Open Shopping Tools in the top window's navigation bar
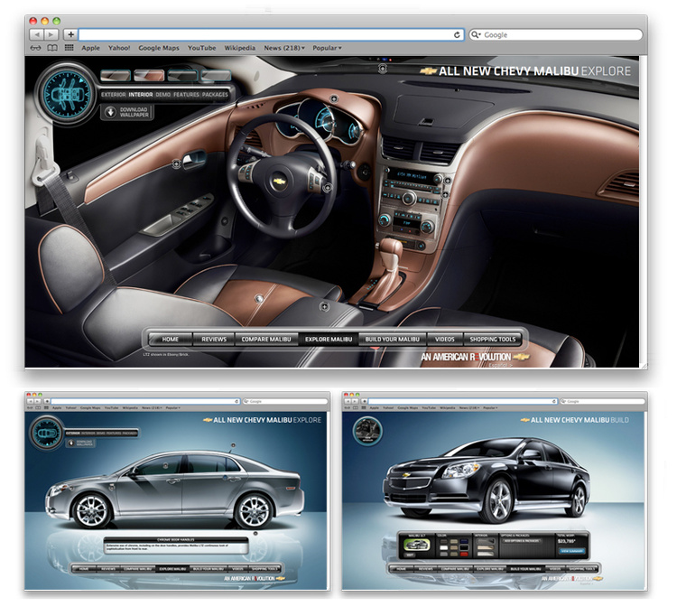The width and height of the screenshot is (677, 616). [x=493, y=339]
